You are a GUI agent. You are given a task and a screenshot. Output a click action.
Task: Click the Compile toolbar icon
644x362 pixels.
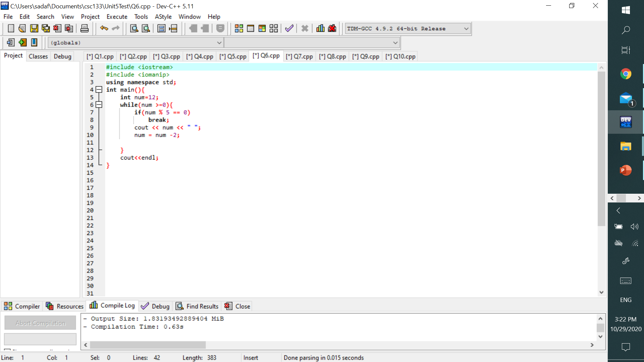coord(239,28)
